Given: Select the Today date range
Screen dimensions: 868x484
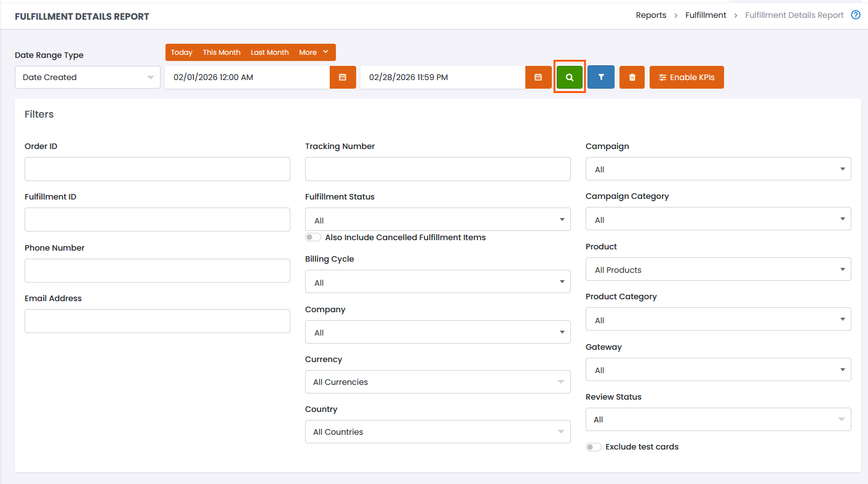Looking at the screenshot, I should click(181, 52).
